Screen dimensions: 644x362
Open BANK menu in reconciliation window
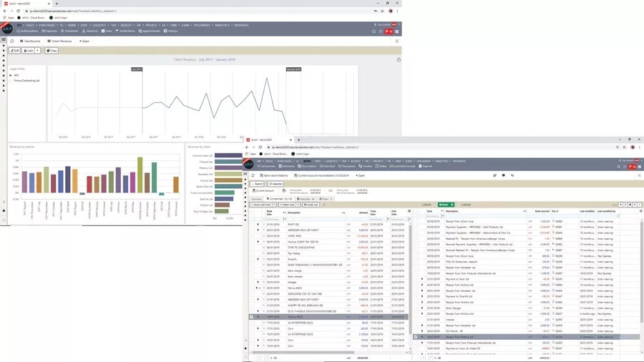tap(308, 161)
